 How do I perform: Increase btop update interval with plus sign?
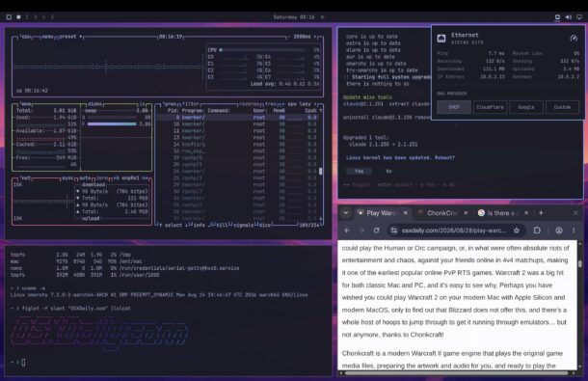(315, 37)
